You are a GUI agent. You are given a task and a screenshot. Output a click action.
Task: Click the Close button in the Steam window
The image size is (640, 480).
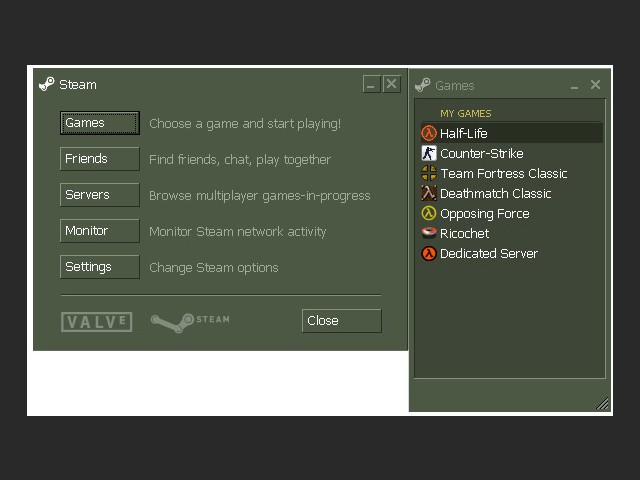click(x=342, y=320)
